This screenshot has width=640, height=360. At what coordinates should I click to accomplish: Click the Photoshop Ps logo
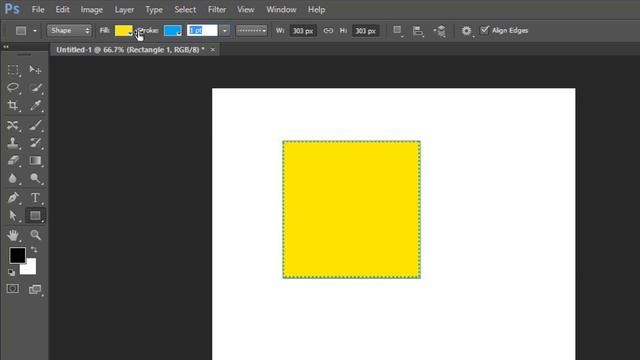12,9
